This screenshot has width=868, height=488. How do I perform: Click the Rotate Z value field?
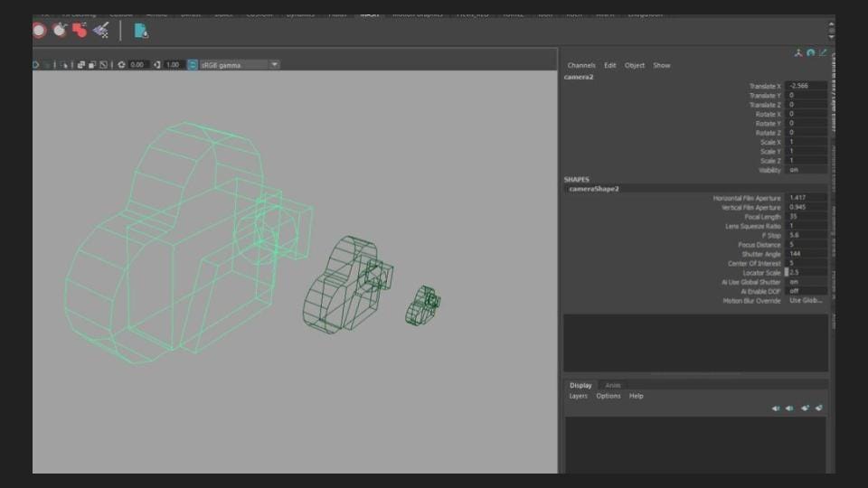[x=806, y=133]
